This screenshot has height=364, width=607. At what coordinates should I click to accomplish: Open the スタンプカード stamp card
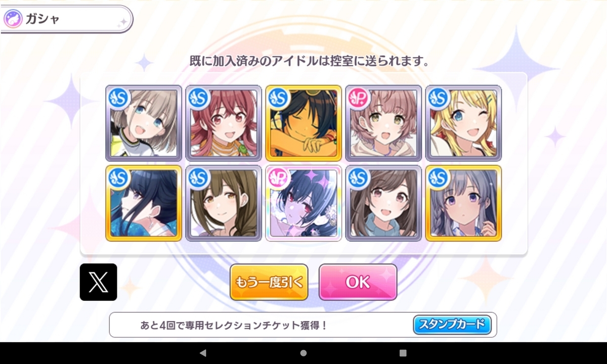pyautogui.click(x=452, y=325)
